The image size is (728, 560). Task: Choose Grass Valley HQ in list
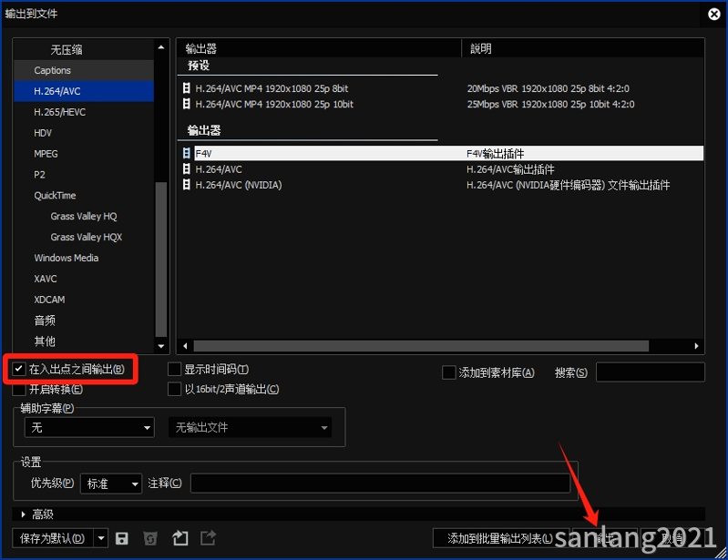[84, 216]
